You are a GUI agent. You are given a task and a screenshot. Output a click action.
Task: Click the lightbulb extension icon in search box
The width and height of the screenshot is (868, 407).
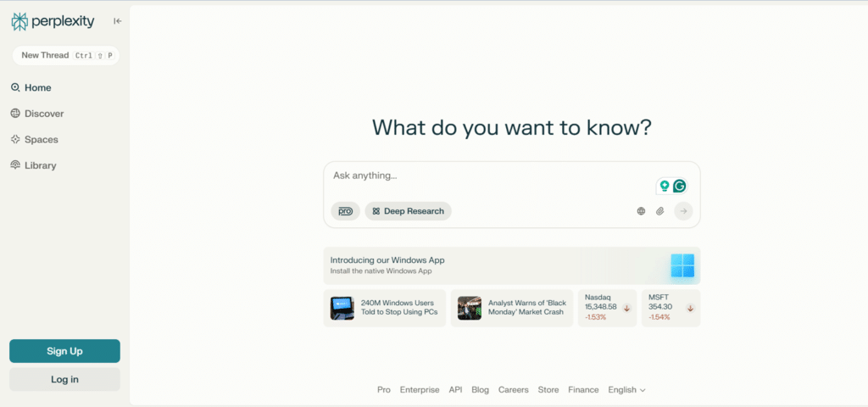point(665,186)
